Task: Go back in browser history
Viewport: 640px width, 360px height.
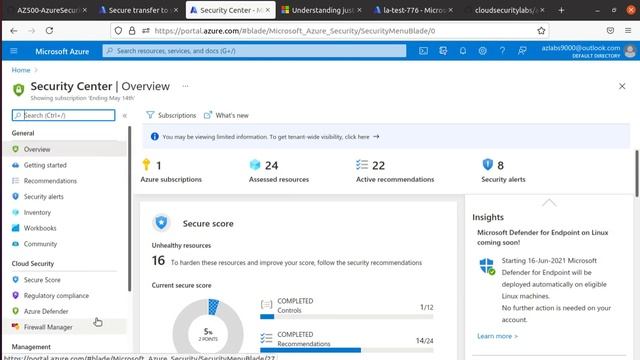Action: pyautogui.click(x=14, y=31)
